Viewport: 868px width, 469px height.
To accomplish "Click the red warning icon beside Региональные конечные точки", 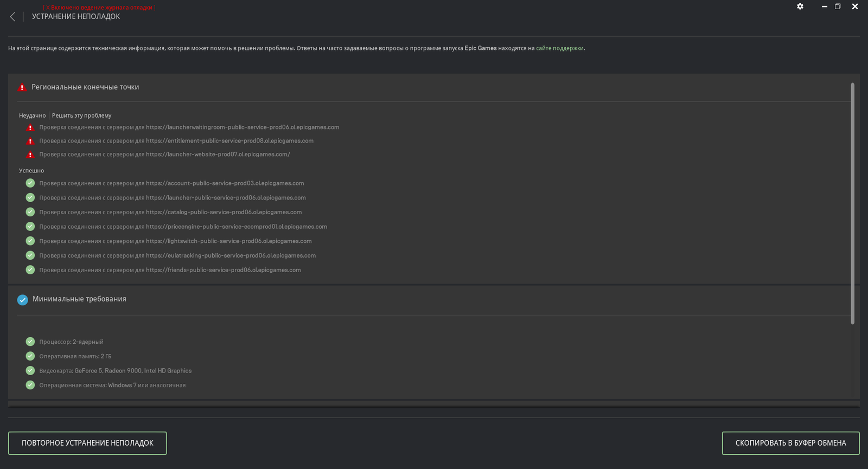I will (22, 87).
